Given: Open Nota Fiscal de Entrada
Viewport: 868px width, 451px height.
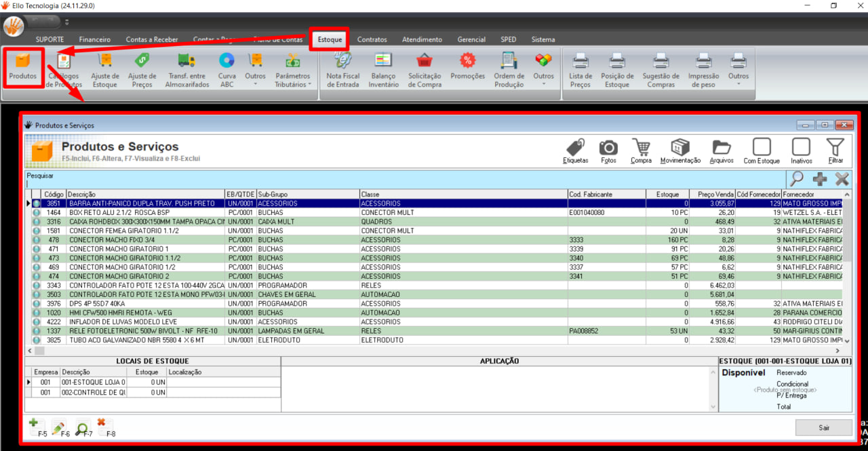Looking at the screenshot, I should click(343, 71).
